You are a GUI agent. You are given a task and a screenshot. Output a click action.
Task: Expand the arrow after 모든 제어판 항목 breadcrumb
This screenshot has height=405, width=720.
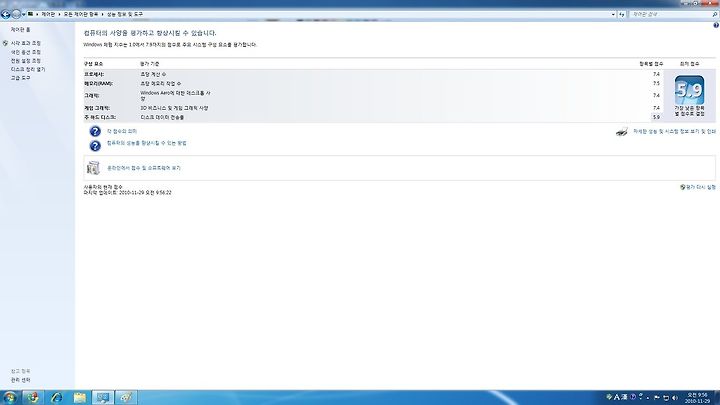coord(102,14)
